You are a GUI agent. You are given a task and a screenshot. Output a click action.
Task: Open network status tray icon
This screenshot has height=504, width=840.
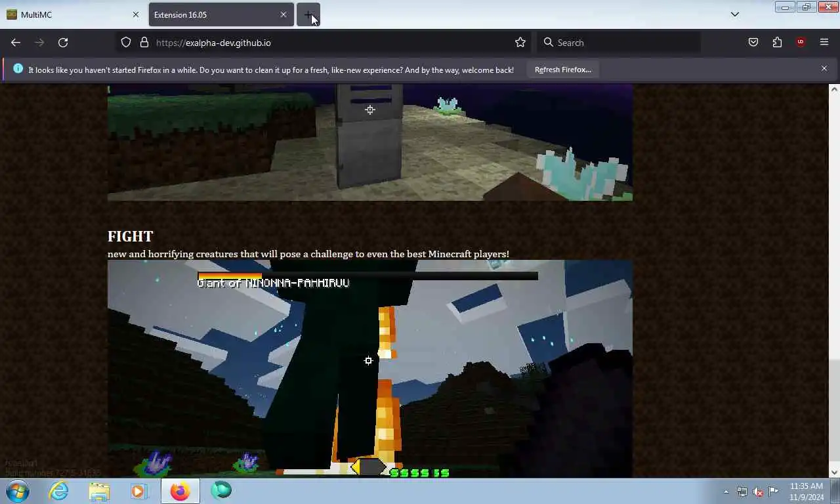742,492
